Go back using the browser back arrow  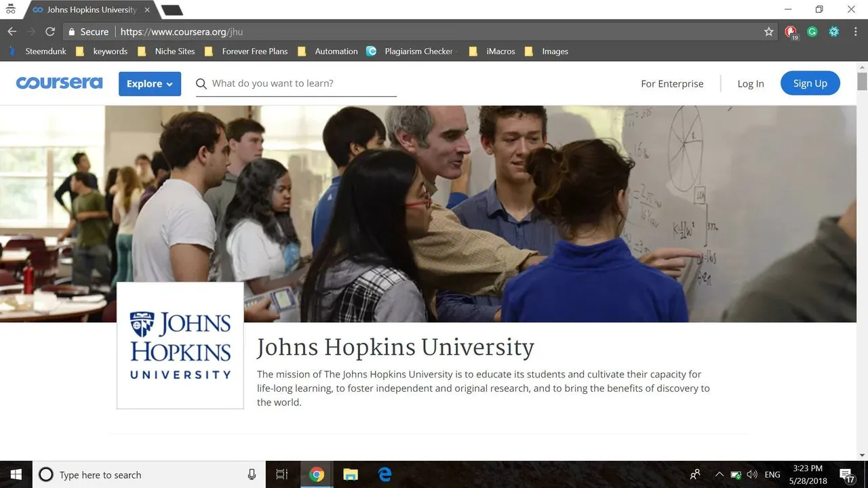tap(12, 32)
